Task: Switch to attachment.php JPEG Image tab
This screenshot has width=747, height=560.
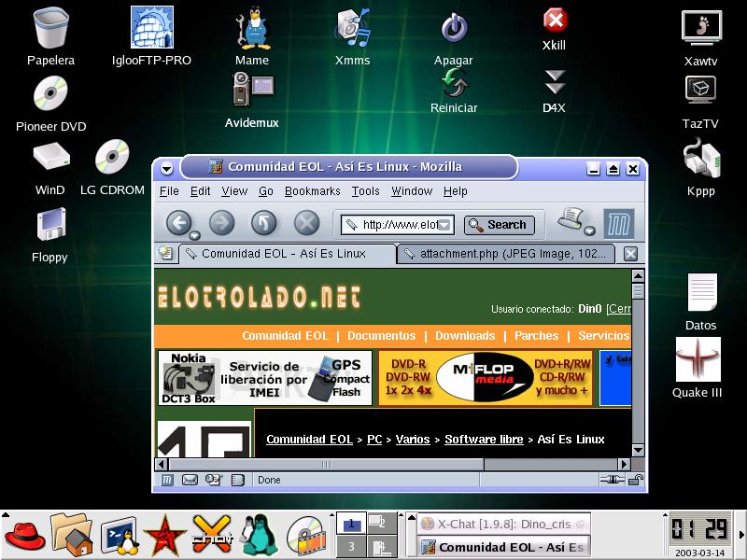Action: [x=506, y=254]
